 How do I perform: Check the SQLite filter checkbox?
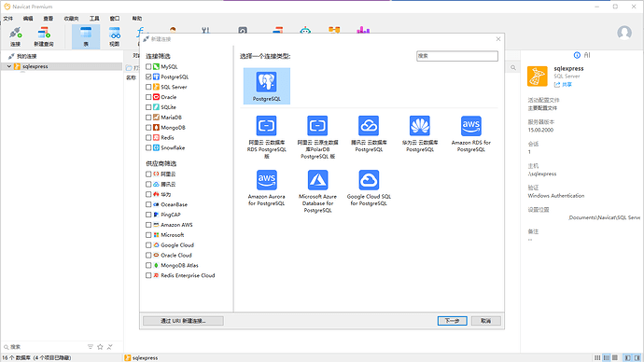[148, 107]
